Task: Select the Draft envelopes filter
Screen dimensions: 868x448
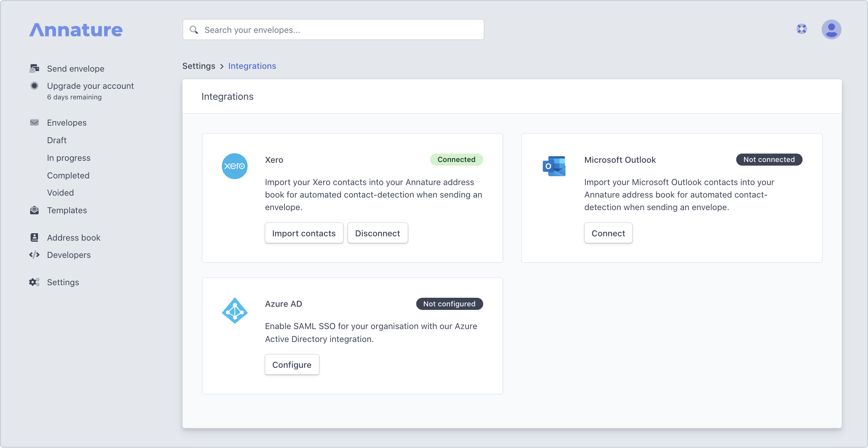Action: (x=57, y=140)
